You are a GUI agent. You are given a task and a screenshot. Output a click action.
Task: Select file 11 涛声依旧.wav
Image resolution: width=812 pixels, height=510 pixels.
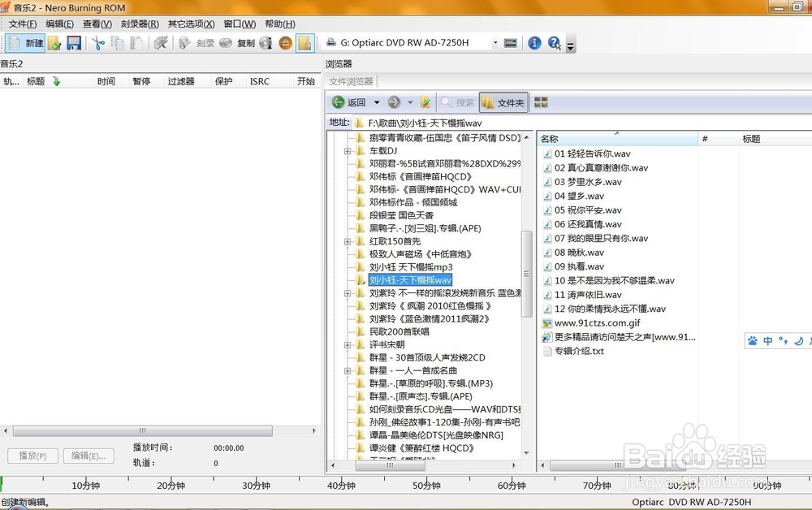click(588, 295)
